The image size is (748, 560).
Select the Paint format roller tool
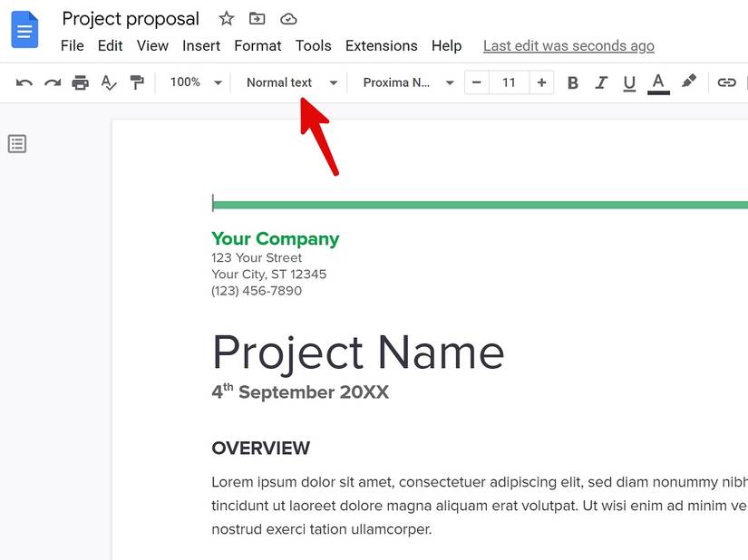point(137,82)
